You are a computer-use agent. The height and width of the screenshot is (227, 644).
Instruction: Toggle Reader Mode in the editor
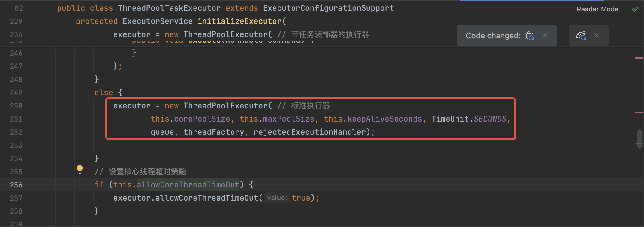tap(597, 9)
